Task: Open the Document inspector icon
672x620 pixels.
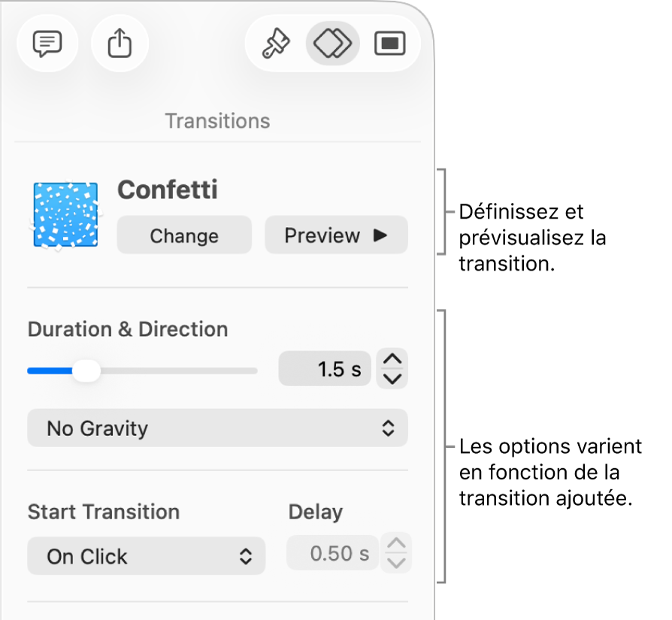Action: (389, 44)
